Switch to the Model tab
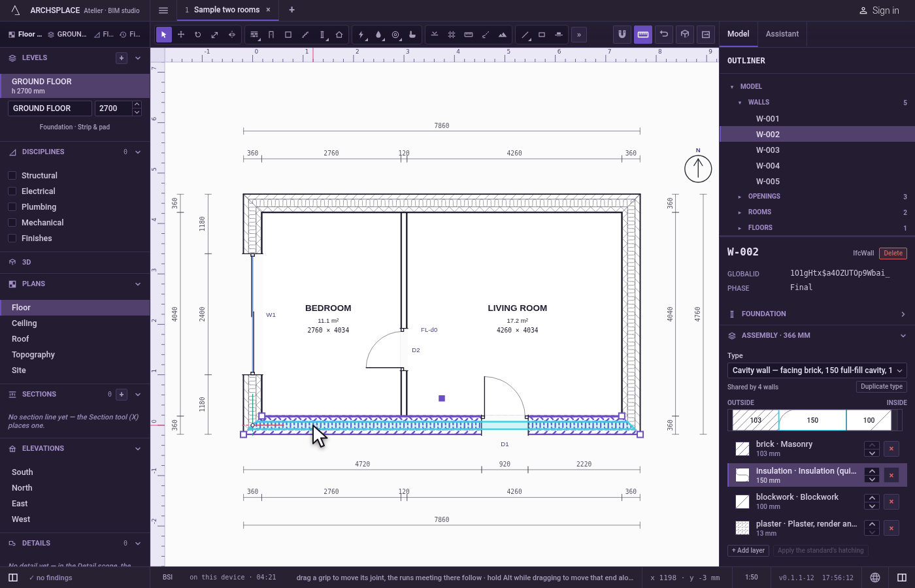Viewport: 915px width, 588px height. click(x=738, y=34)
